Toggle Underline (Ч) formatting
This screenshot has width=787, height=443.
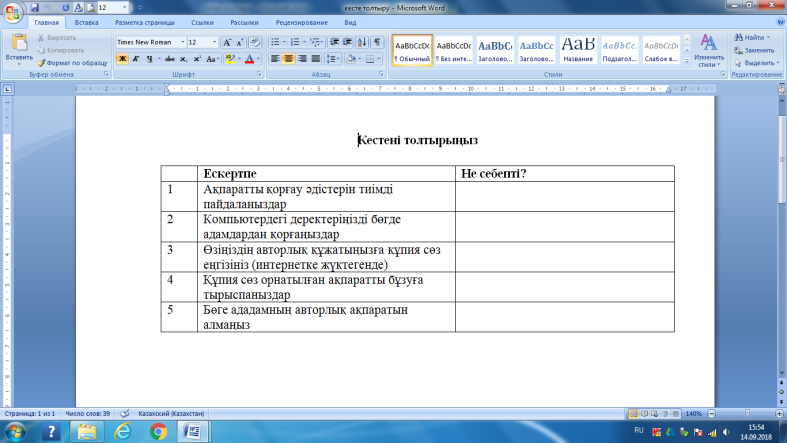149,59
